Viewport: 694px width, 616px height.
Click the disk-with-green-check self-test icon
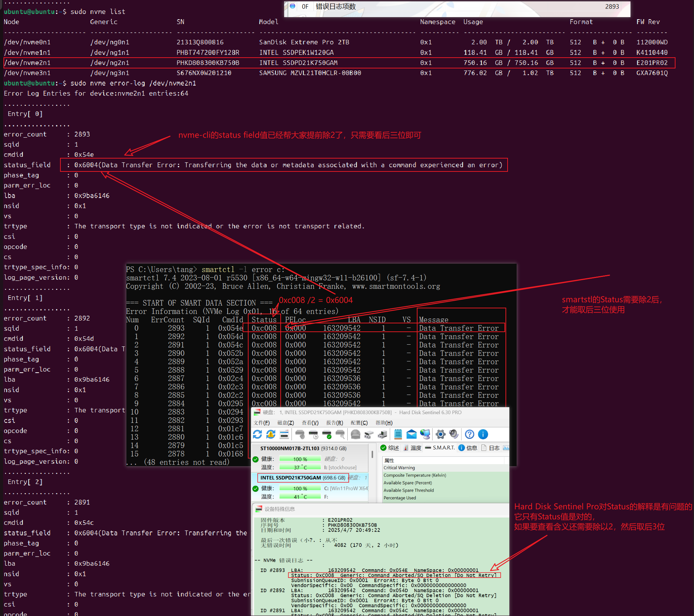(327, 434)
